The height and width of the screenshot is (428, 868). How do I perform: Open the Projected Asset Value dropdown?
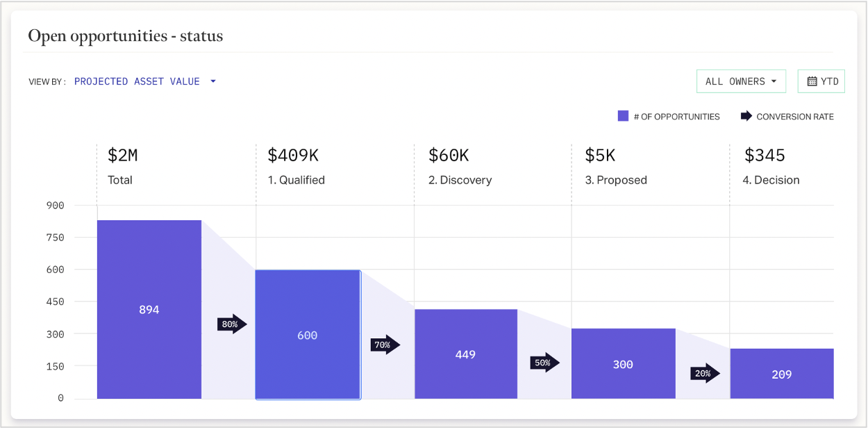click(137, 81)
